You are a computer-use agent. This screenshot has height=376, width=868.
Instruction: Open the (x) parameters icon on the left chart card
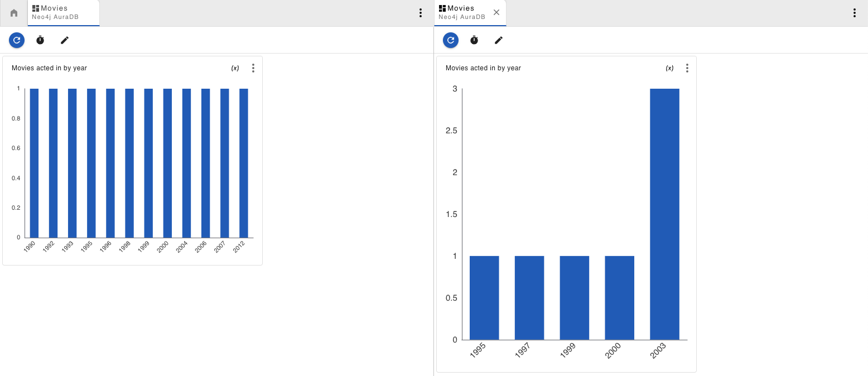point(235,68)
